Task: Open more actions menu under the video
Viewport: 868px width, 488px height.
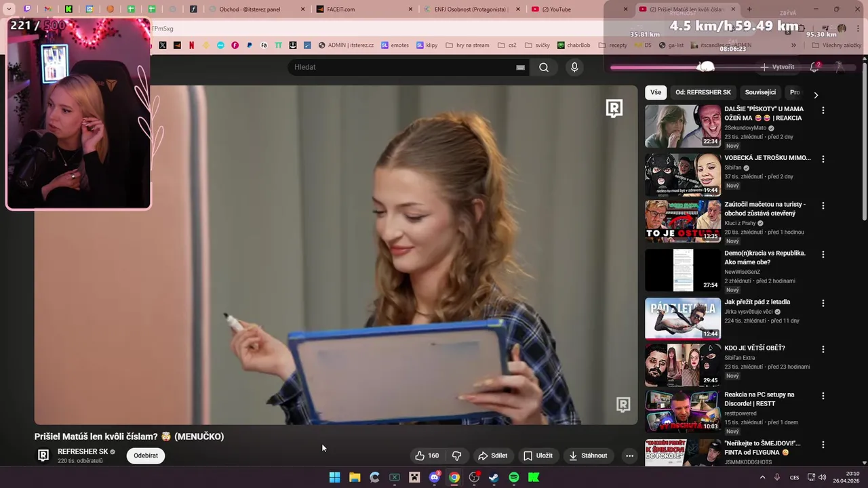Action: coord(629,455)
